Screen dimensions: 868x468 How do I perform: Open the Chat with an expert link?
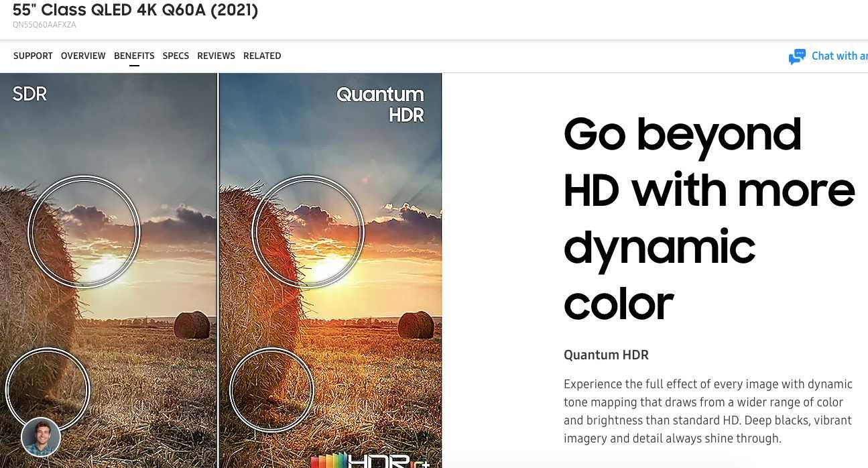click(x=839, y=56)
